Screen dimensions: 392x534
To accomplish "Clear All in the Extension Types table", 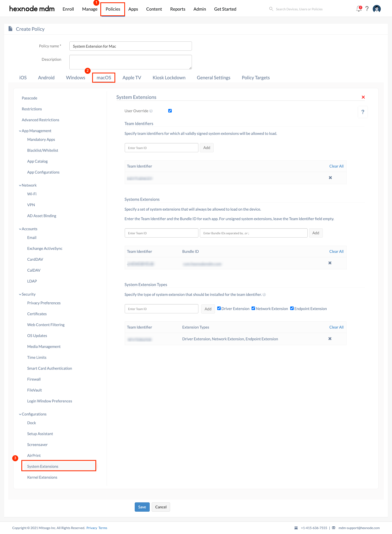I will [336, 327].
